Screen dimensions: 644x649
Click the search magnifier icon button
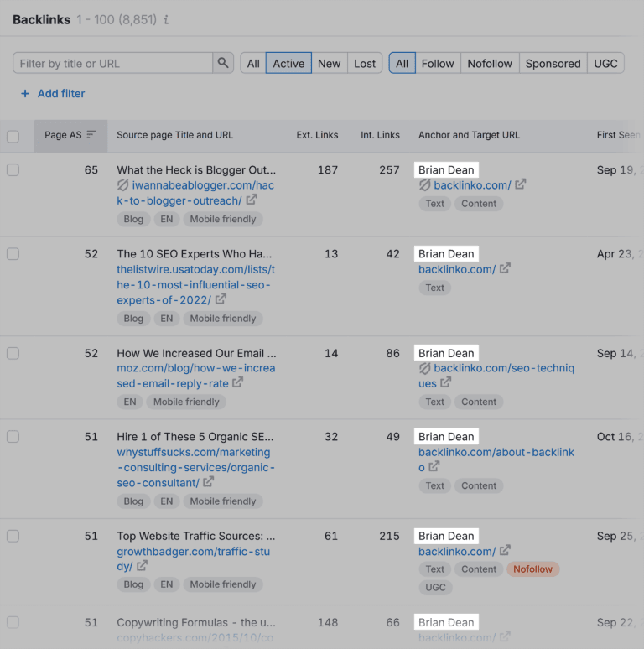[x=223, y=63]
